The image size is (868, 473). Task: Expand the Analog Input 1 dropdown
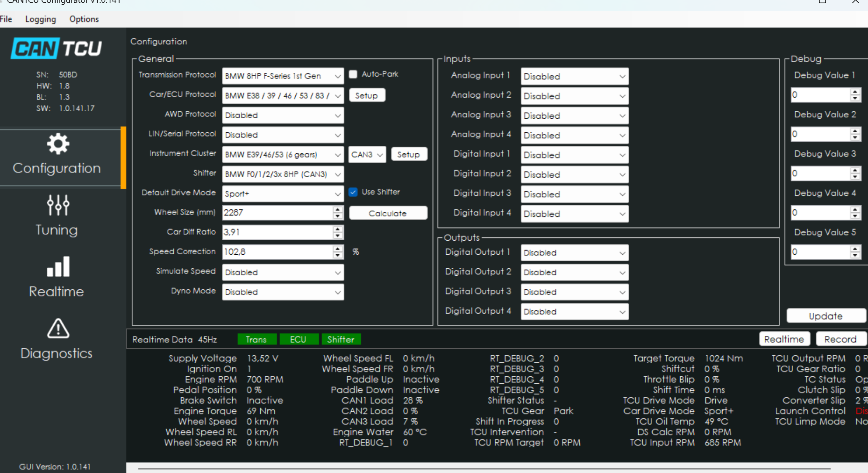click(574, 77)
